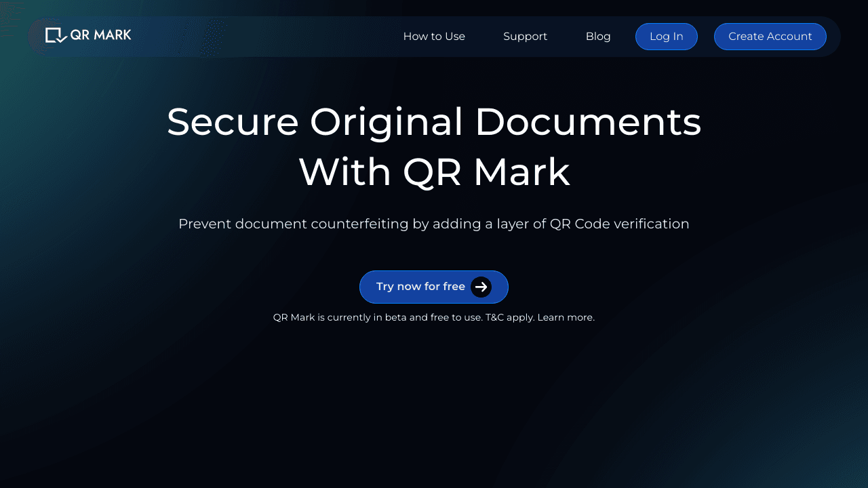Click the QR MARK wordmark text
This screenshot has height=488, width=868.
click(101, 35)
